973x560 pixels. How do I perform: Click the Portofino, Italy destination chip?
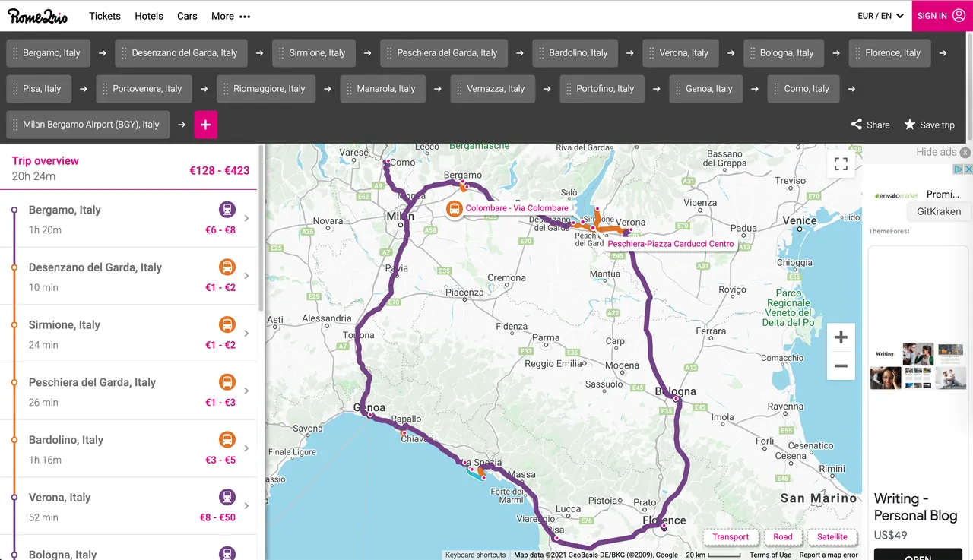[602, 89]
